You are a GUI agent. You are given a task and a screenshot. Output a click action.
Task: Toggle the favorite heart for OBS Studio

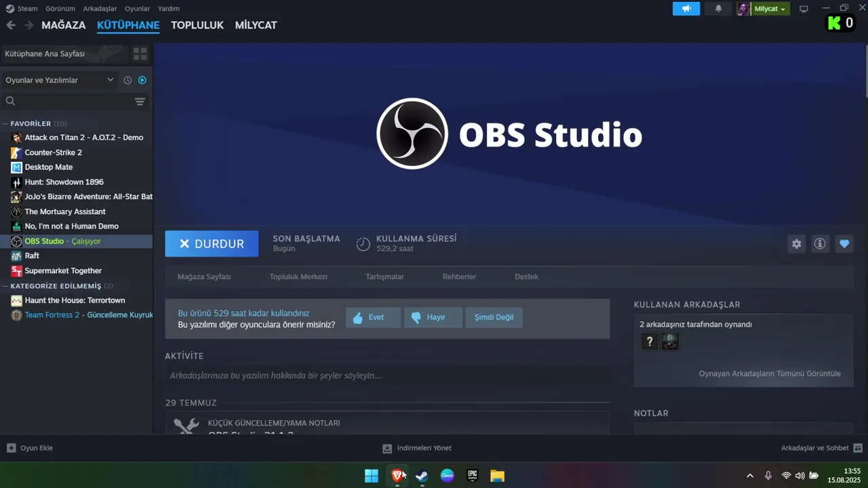tap(844, 244)
